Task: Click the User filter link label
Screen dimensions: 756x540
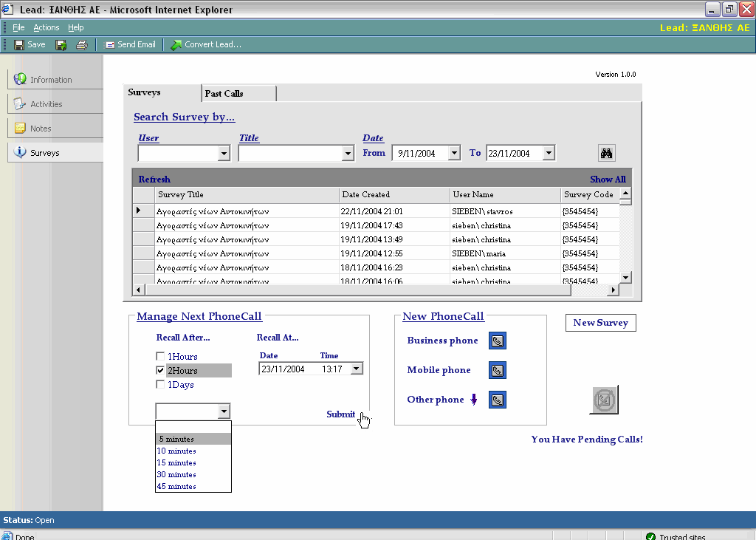Action: (148, 138)
